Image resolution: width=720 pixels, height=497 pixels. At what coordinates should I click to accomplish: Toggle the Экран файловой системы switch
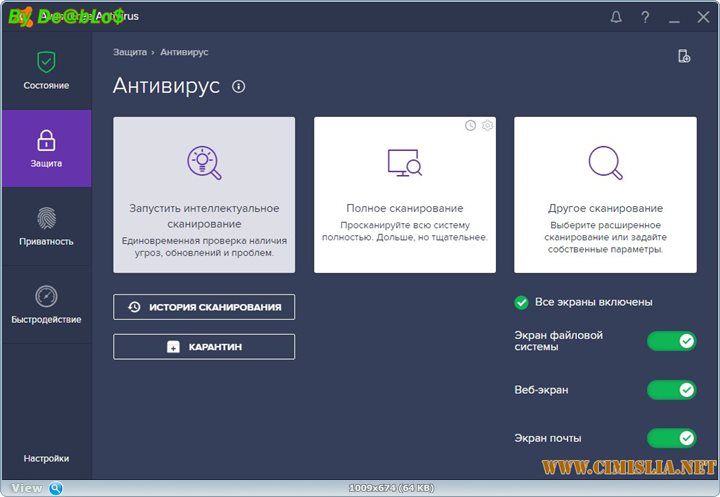pyautogui.click(x=671, y=342)
